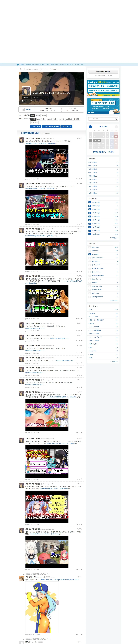This screenshot has width=138, height=644.
Task: Open the PTSD 残業300時間 video thumbnail
Action: (47, 161)
